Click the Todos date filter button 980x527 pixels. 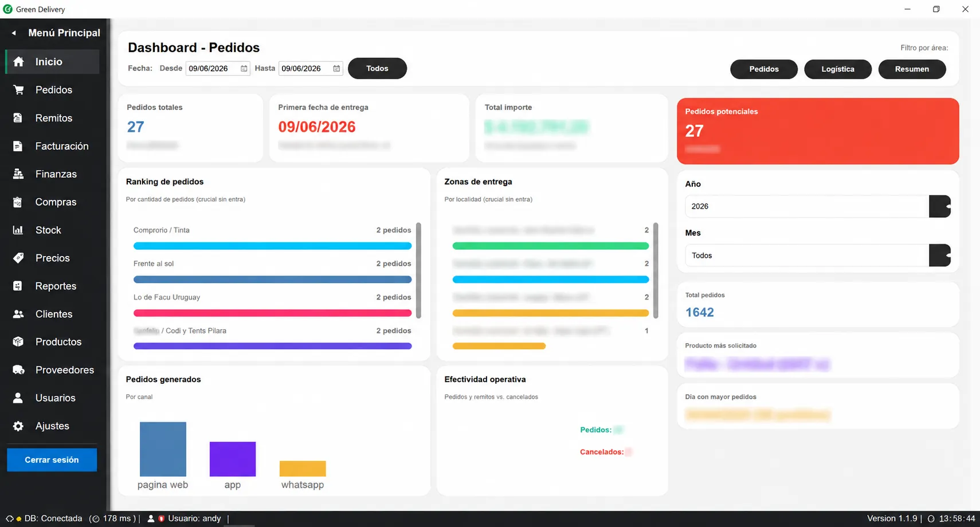pyautogui.click(x=377, y=69)
